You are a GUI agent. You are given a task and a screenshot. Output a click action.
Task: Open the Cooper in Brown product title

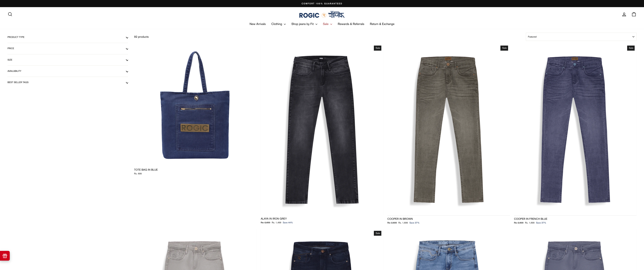pos(400,219)
